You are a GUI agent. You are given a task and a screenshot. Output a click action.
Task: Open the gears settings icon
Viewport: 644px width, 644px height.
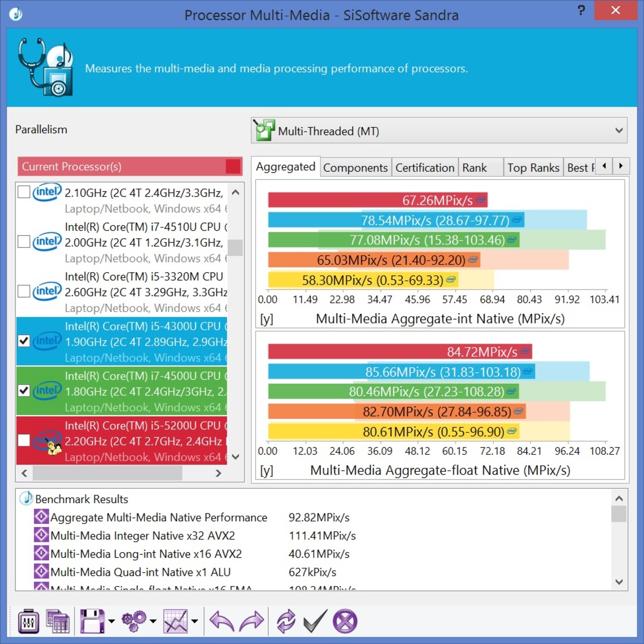pos(134,620)
